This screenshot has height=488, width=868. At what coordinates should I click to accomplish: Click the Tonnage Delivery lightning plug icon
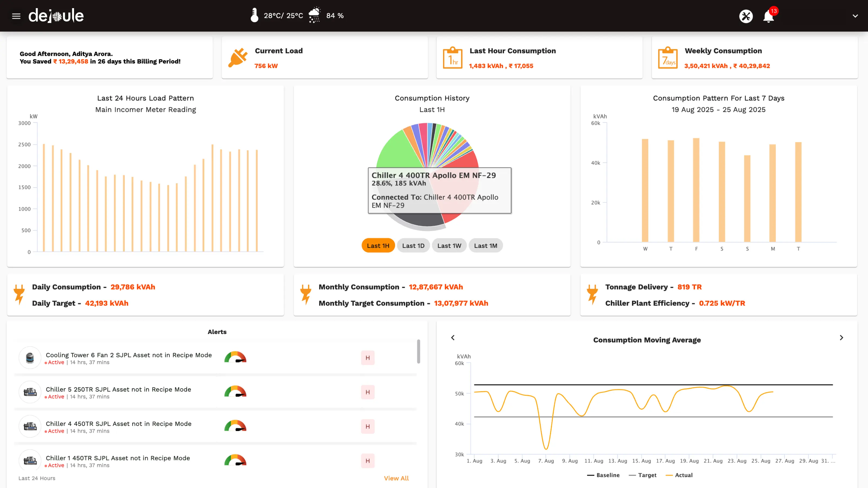click(592, 294)
